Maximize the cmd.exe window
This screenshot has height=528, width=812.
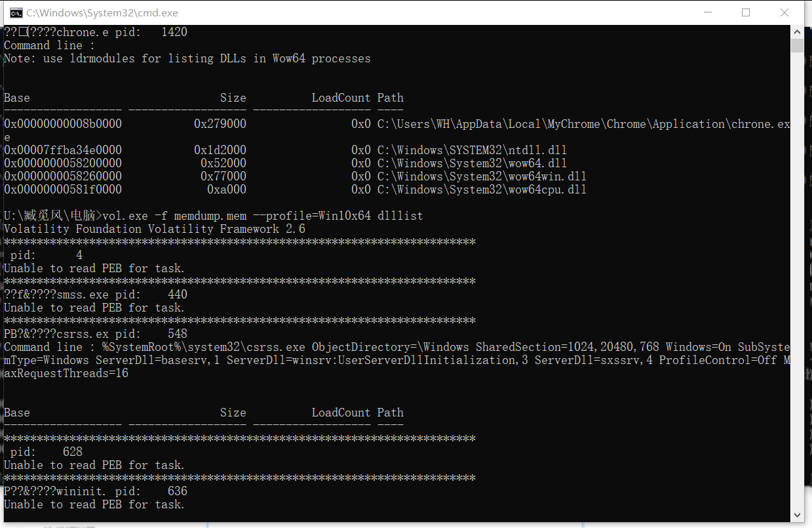tap(746, 12)
